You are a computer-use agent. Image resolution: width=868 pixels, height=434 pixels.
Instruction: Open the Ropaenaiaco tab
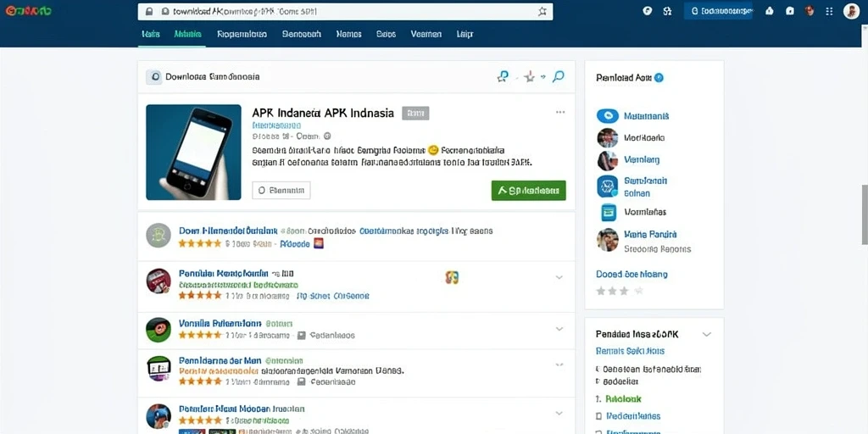point(242,34)
